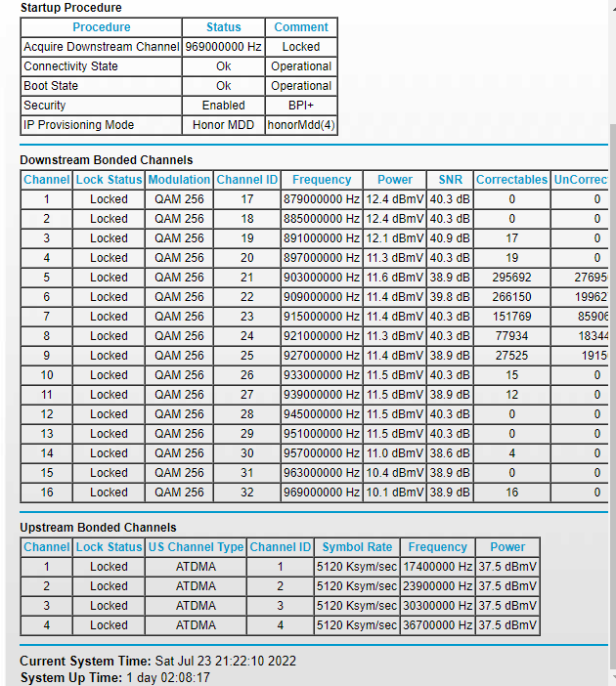Select frequency 885000000 Hz cell
Viewport: 616px width, 686px height.
pyautogui.click(x=322, y=219)
